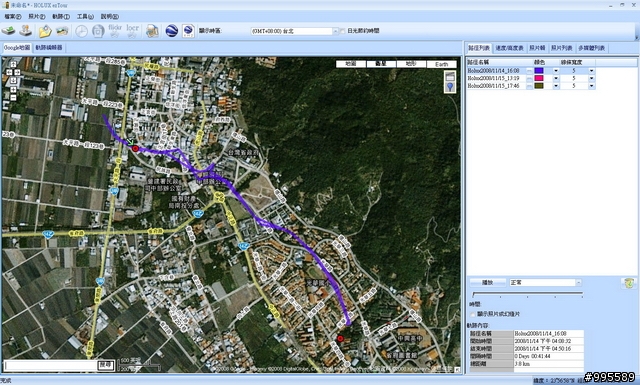Select the 地形 terrain view button
This screenshot has width=640, height=385.
(x=411, y=64)
